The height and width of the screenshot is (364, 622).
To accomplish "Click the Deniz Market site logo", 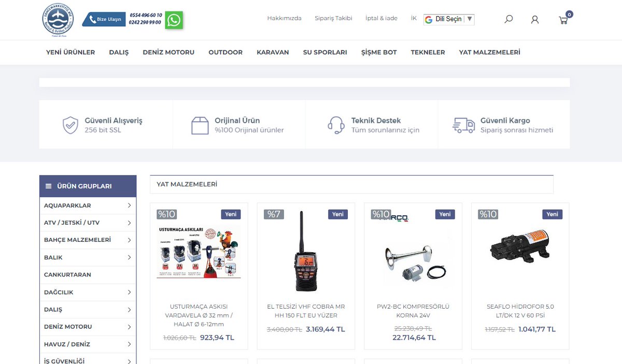I will coord(58,20).
